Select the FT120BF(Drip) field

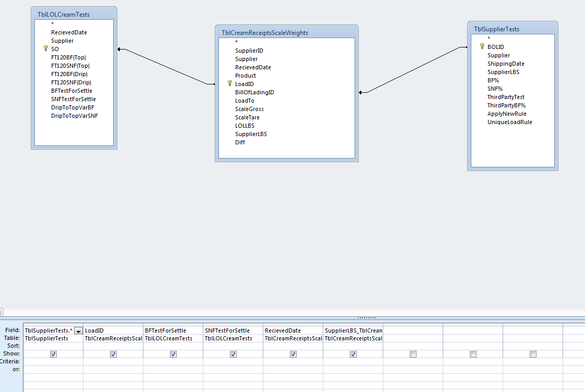click(69, 74)
